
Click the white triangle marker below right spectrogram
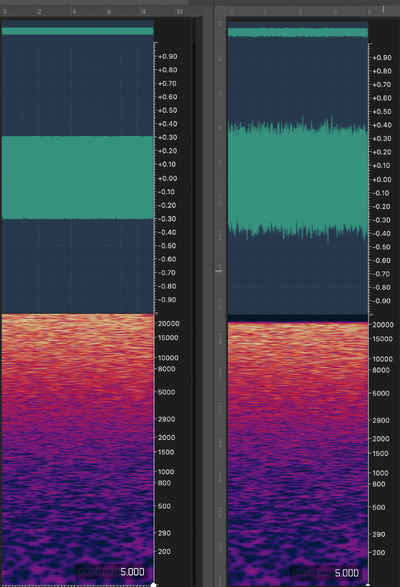coord(367,585)
